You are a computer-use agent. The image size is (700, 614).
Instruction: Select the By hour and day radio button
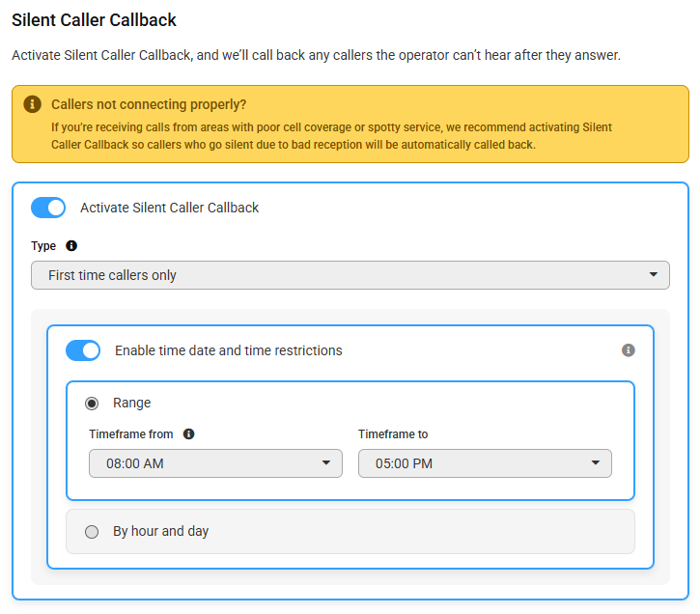point(92,532)
